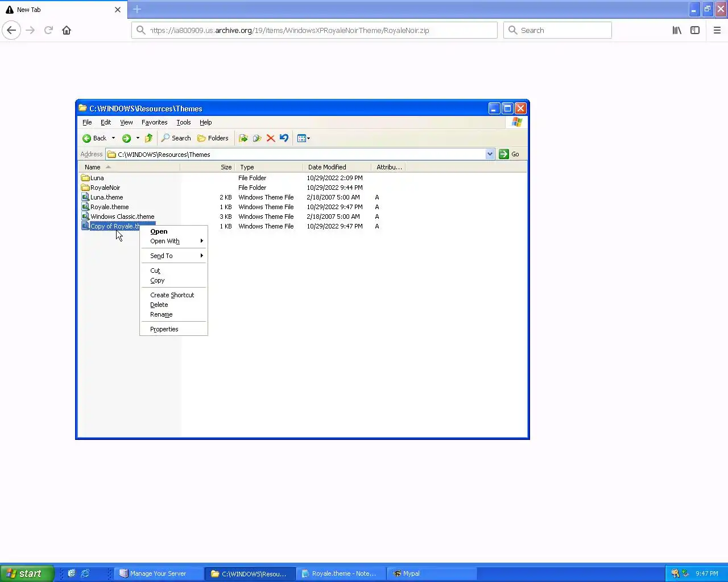Image resolution: width=728 pixels, height=582 pixels.
Task: Click the show desktop quick launch icon
Action: click(x=71, y=573)
